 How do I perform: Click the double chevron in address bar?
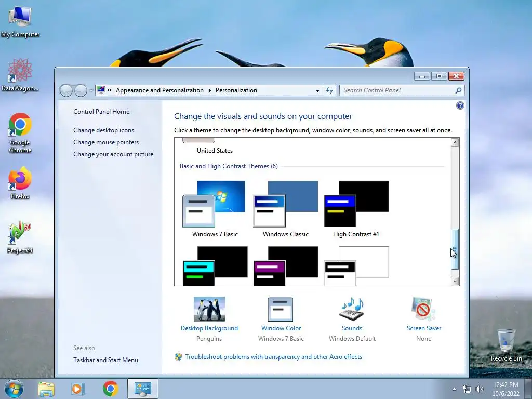click(x=110, y=90)
